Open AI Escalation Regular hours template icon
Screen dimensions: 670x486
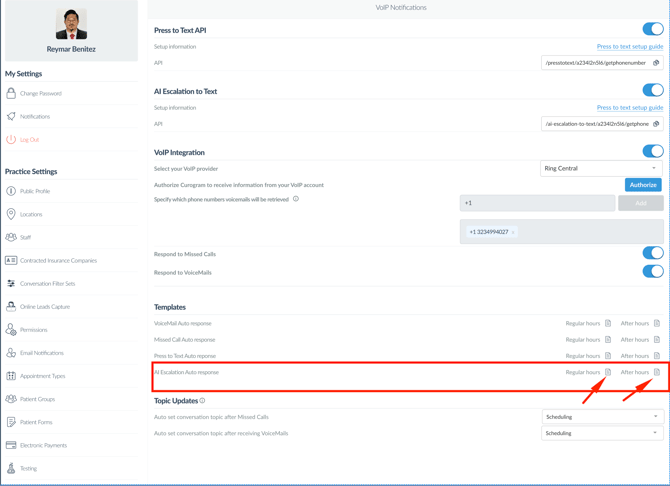tap(608, 372)
